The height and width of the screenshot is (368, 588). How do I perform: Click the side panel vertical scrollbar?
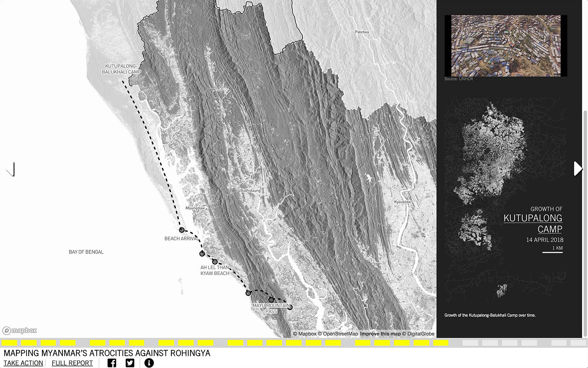(585, 222)
